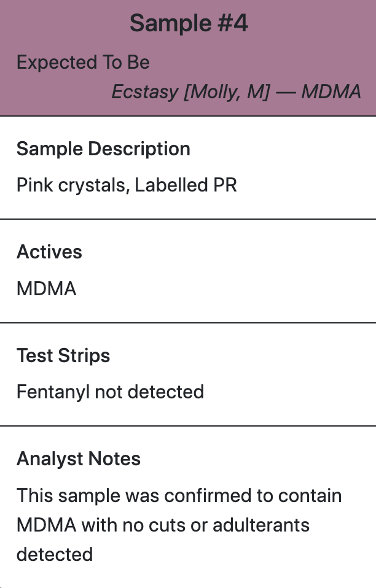Click the Pink crystals, Labelled PR text
The image size is (376, 588).
(127, 185)
